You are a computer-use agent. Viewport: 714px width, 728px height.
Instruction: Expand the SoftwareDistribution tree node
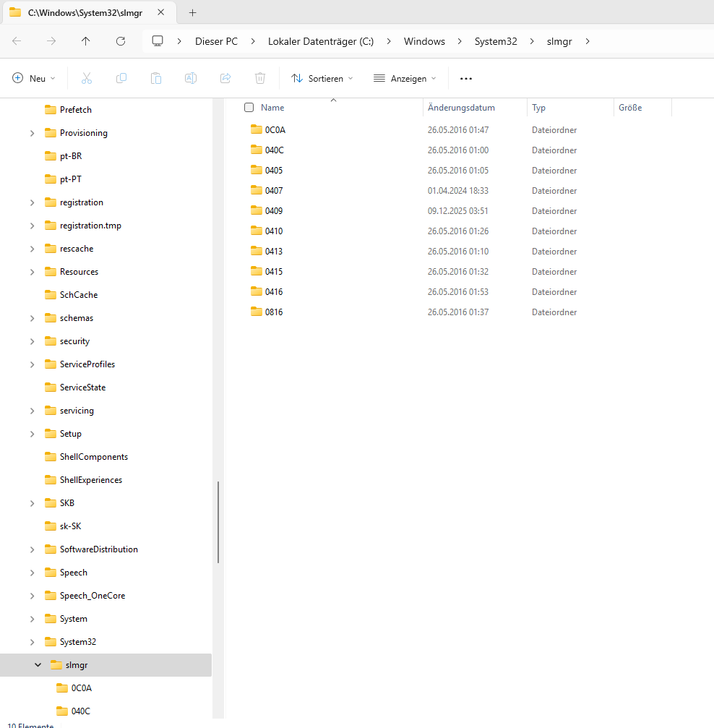pos(32,549)
